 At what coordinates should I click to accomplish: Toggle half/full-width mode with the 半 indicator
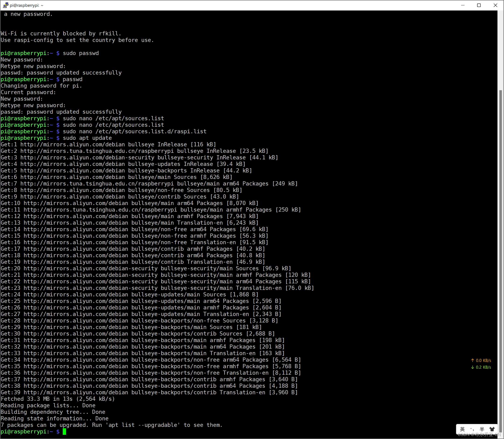(x=481, y=429)
